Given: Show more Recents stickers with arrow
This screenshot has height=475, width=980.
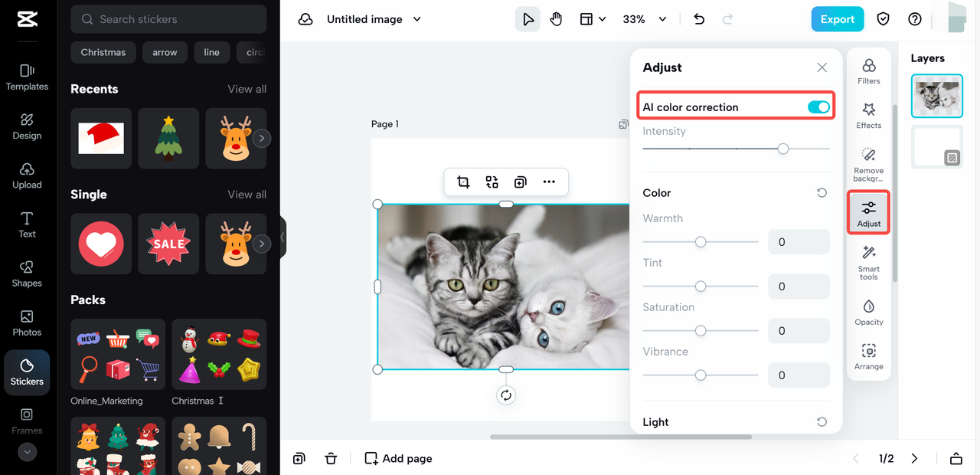Looking at the screenshot, I should [x=262, y=139].
